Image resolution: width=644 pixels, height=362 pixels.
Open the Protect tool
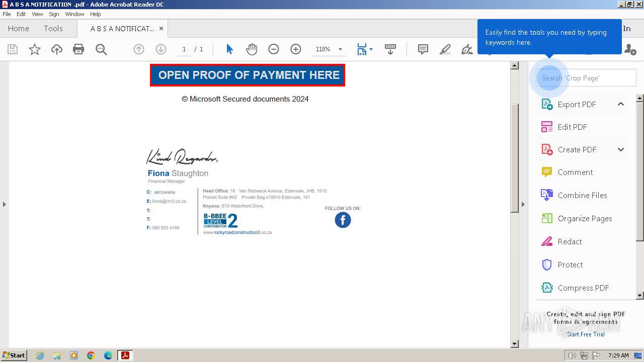pos(570,264)
